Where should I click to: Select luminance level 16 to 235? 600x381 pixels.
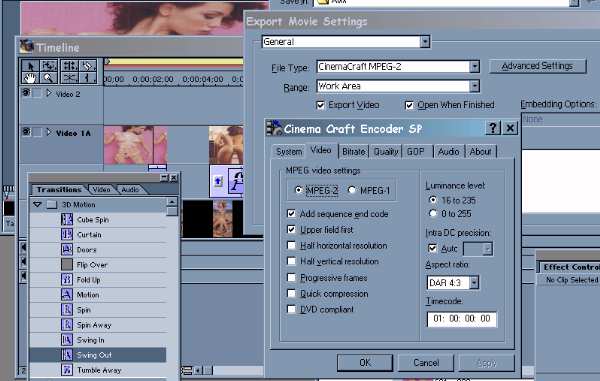point(433,200)
